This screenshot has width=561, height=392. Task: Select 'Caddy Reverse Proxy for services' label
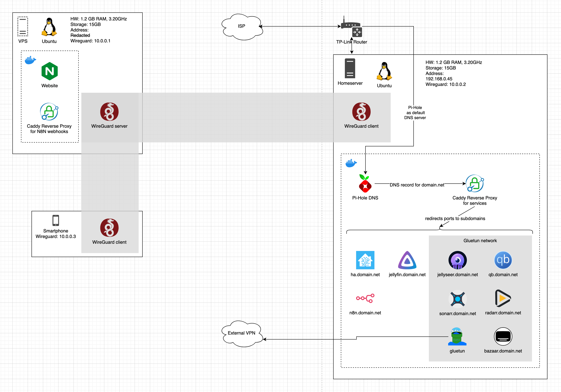(475, 201)
